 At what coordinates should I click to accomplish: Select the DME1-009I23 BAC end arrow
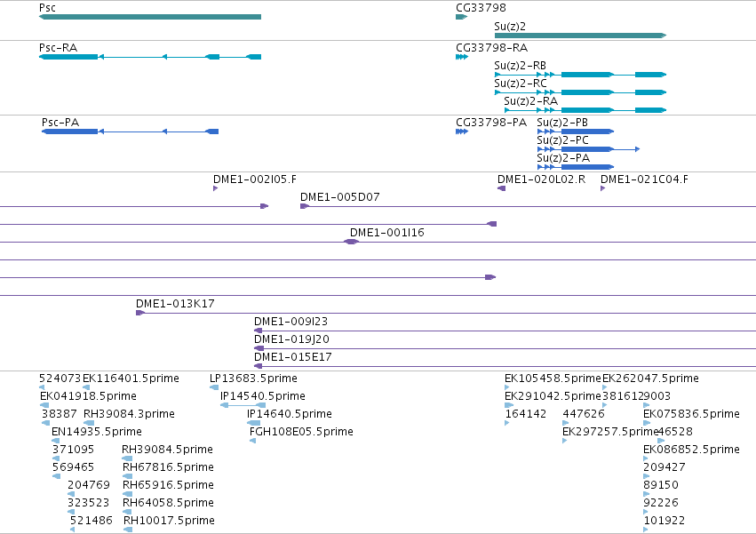click(259, 331)
